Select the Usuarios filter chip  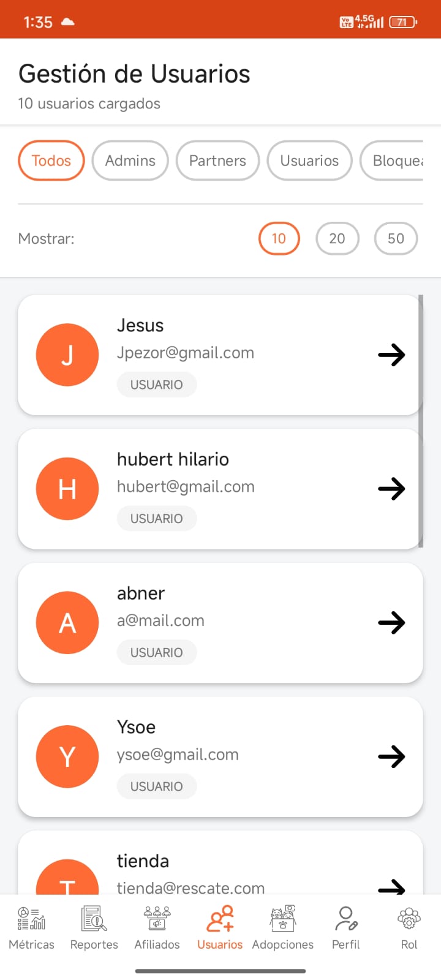coord(309,160)
